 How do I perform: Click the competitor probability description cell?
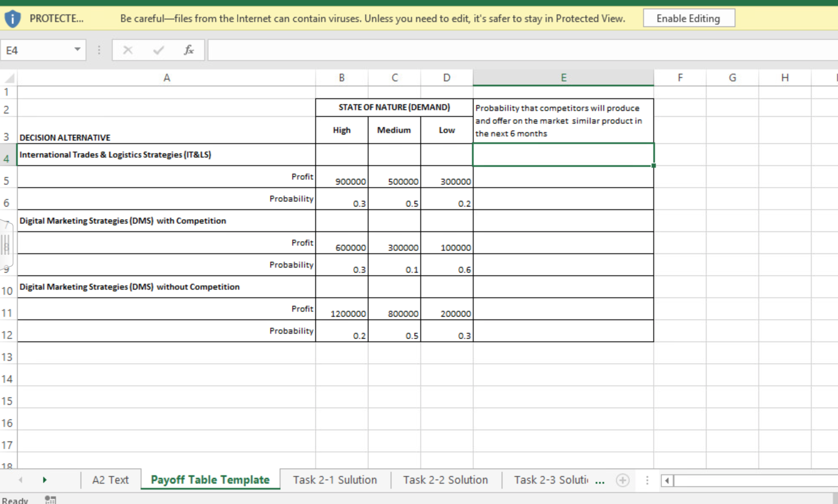[x=563, y=121]
